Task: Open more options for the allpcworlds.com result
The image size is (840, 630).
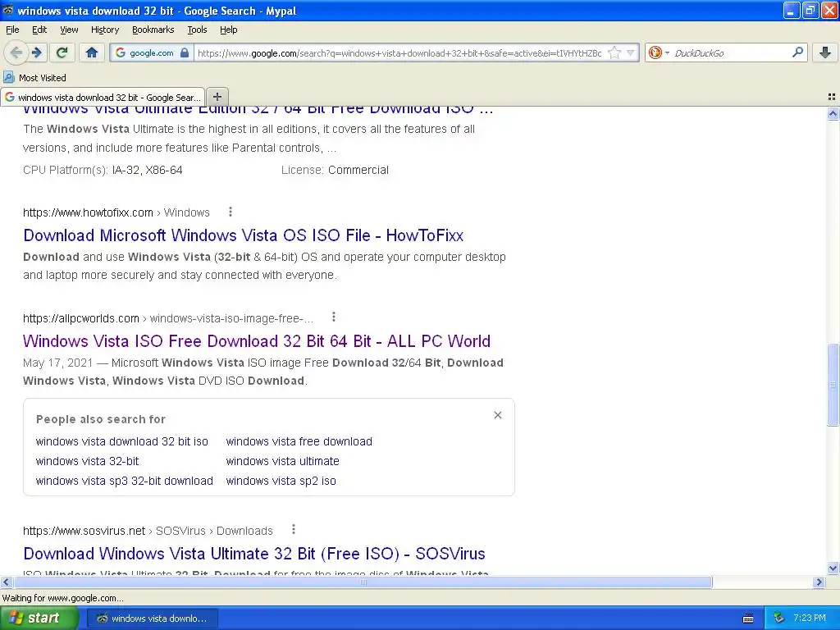Action: (x=334, y=317)
